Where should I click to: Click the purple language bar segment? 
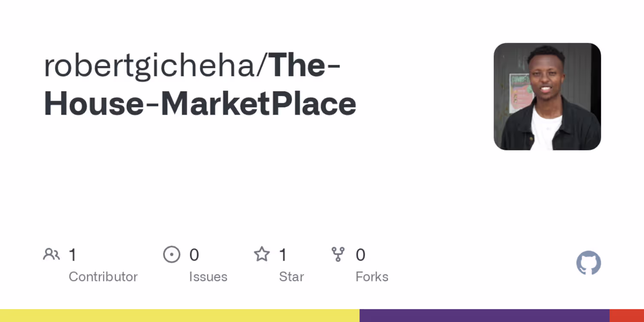click(484, 316)
